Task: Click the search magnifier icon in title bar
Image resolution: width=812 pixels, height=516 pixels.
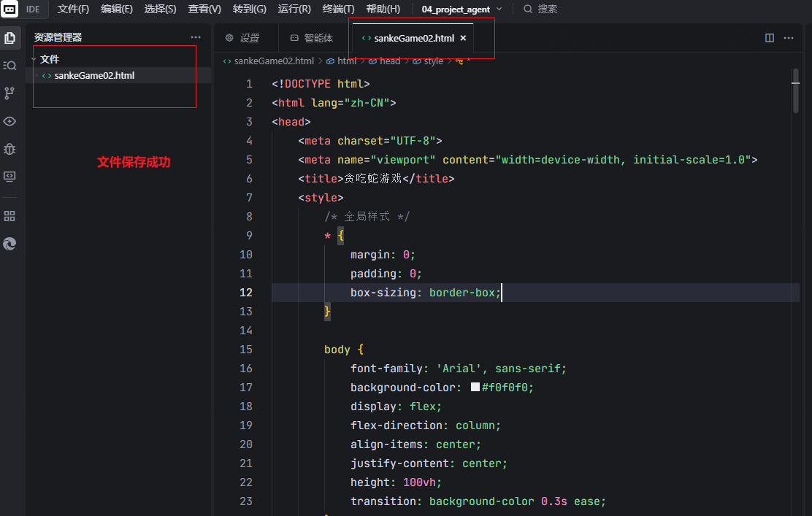Action: coord(528,9)
